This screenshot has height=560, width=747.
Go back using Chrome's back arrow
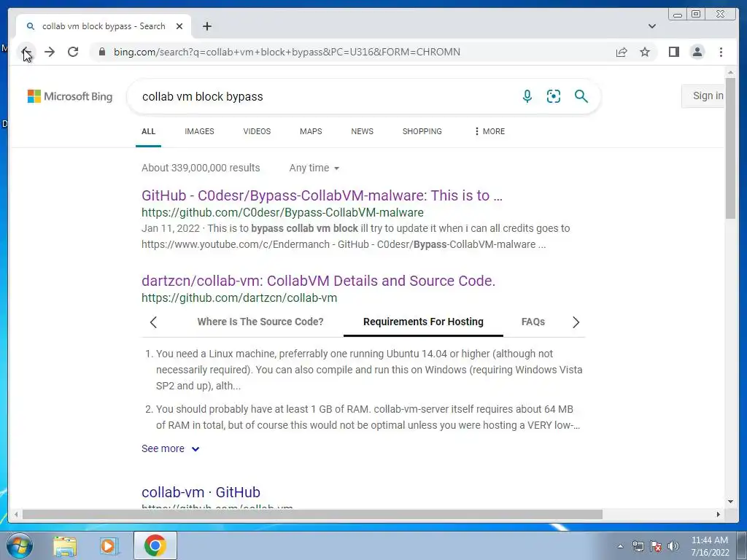click(x=26, y=52)
